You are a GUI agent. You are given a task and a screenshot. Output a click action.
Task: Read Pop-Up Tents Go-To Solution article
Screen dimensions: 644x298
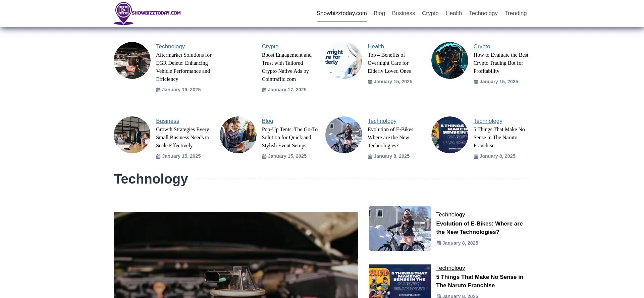pos(290,138)
